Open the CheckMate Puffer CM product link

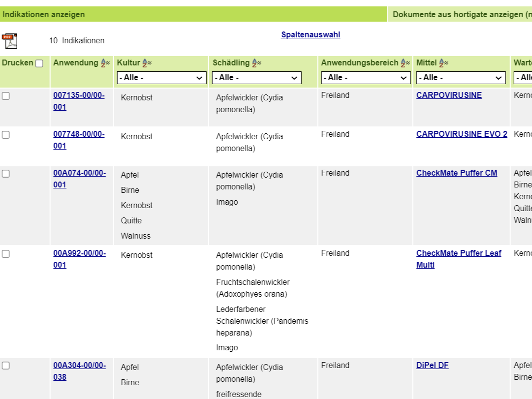457,173
